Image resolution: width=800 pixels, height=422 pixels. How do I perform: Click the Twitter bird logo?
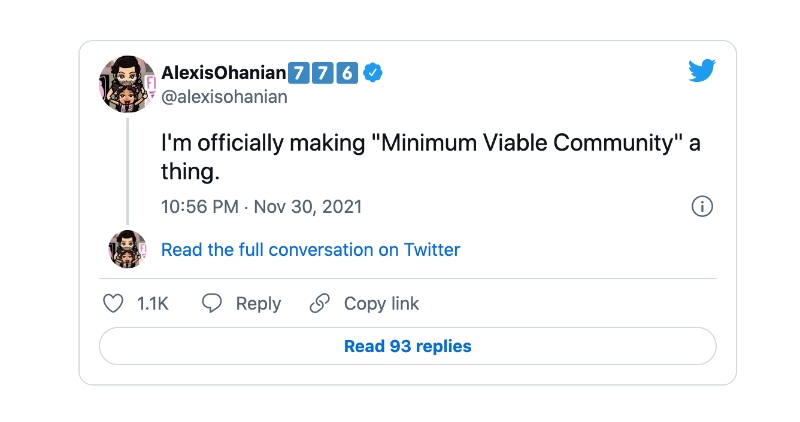point(702,70)
